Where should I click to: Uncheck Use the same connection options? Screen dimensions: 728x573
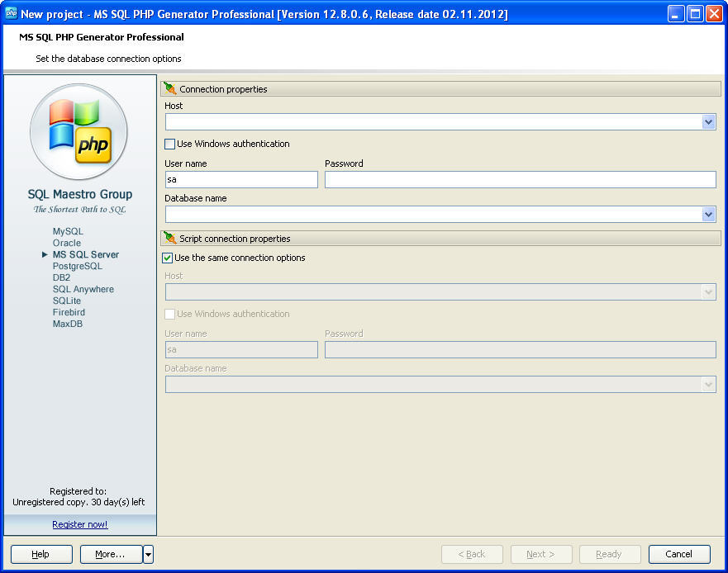pyautogui.click(x=168, y=258)
